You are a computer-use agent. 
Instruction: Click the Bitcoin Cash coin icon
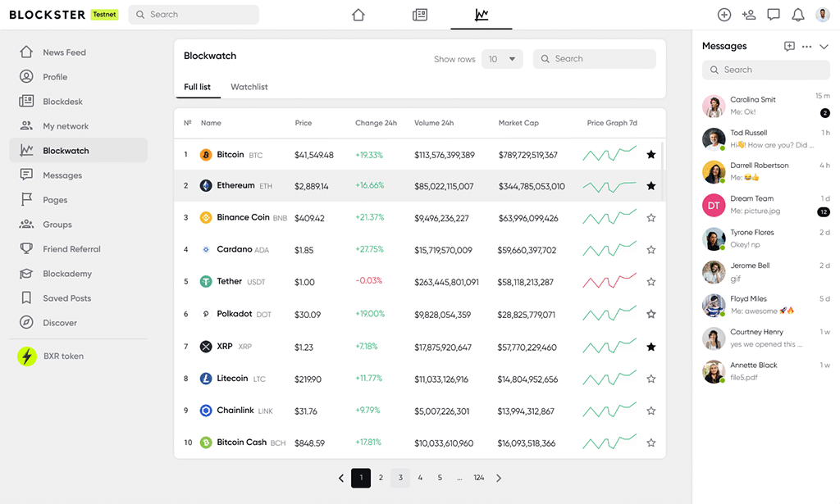tap(206, 443)
